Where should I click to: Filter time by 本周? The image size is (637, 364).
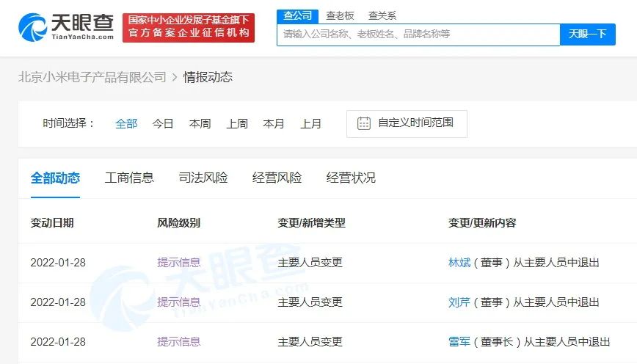click(200, 123)
